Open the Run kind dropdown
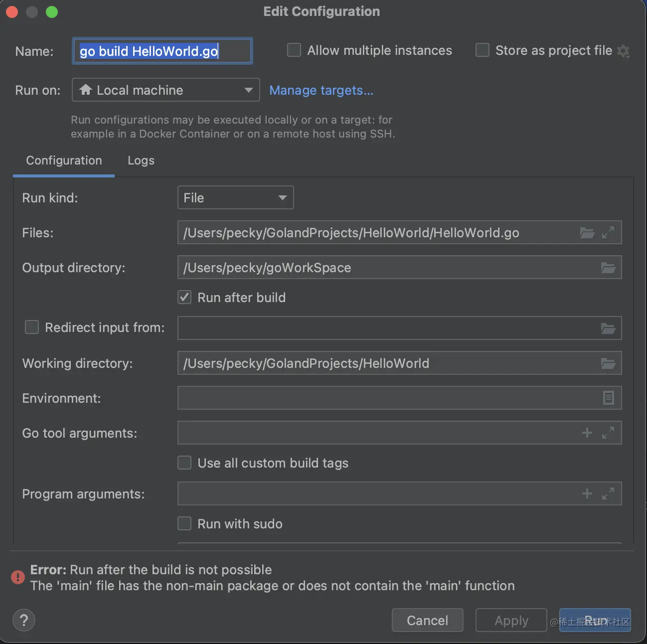This screenshot has height=644, width=647. click(235, 198)
